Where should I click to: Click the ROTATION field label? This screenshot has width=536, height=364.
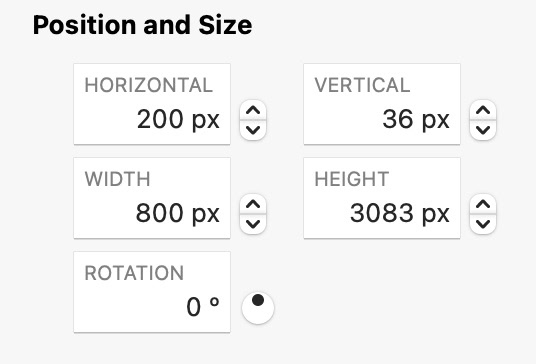tap(134, 273)
